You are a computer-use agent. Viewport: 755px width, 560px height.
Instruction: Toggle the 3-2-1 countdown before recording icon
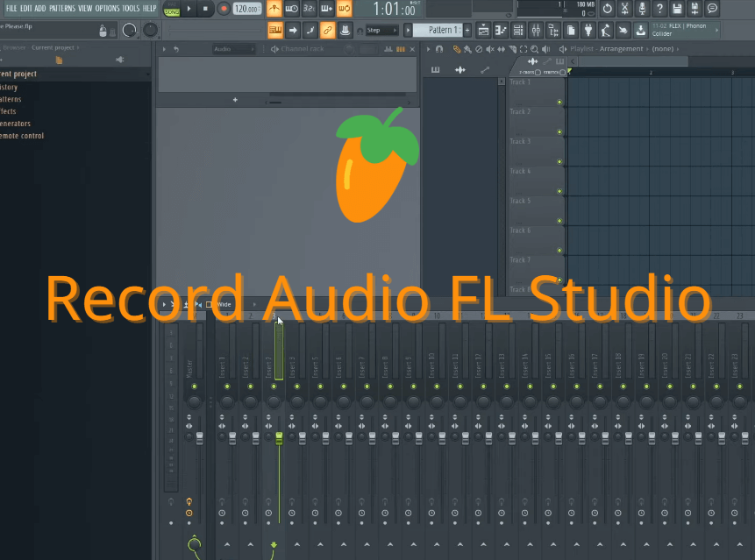(310, 8)
